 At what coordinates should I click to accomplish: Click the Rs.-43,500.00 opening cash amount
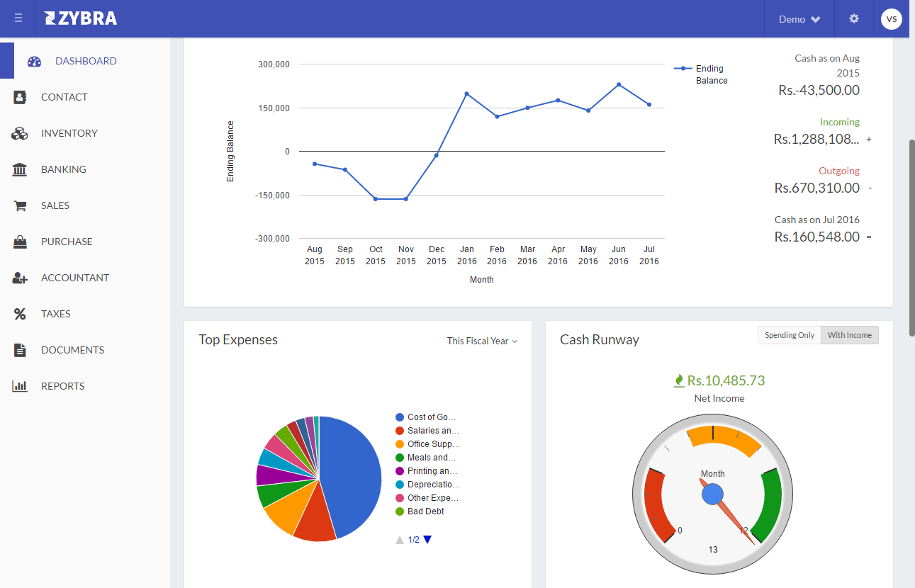tap(819, 90)
